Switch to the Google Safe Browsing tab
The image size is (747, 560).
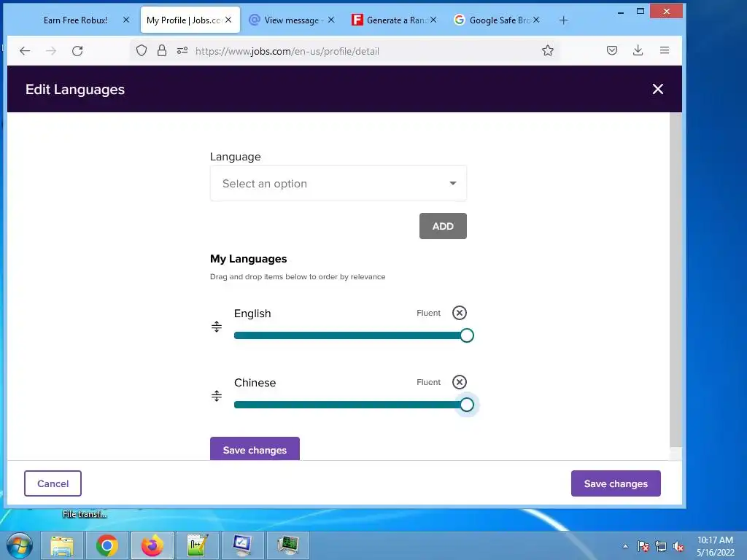pyautogui.click(x=495, y=20)
